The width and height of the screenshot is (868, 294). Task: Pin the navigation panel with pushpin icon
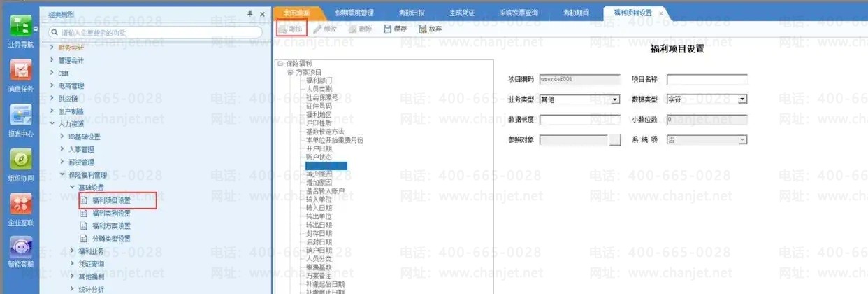[250, 14]
